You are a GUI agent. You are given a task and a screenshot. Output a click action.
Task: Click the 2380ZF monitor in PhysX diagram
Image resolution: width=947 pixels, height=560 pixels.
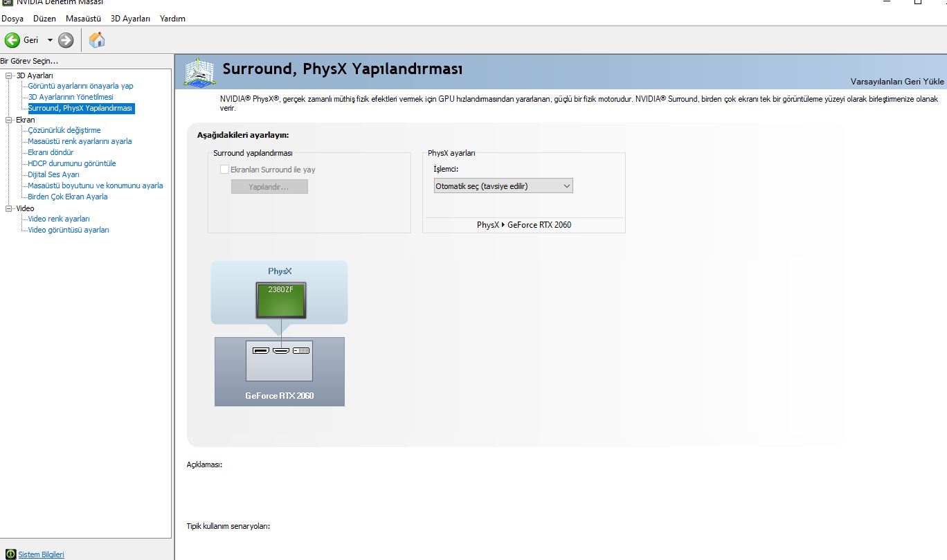coord(280,300)
